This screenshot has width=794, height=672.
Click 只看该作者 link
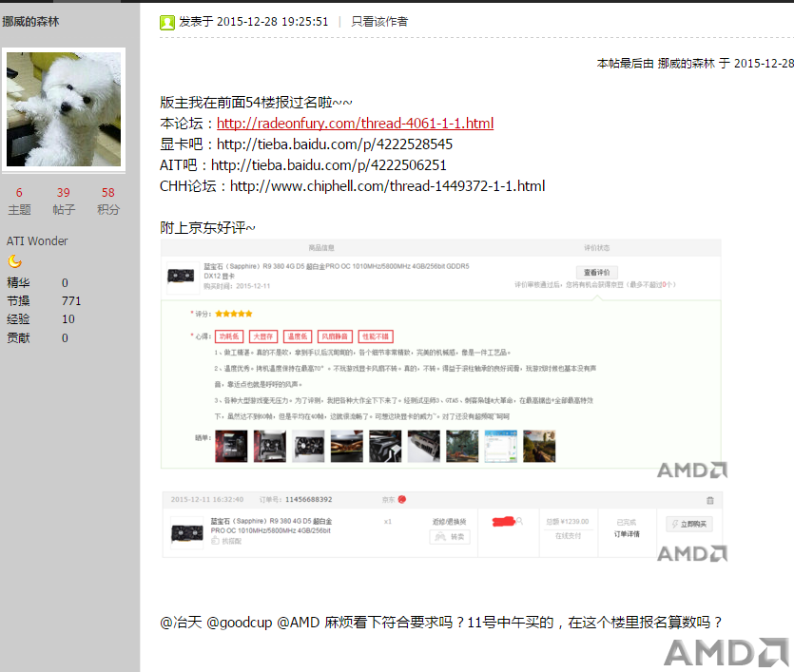[x=379, y=21]
